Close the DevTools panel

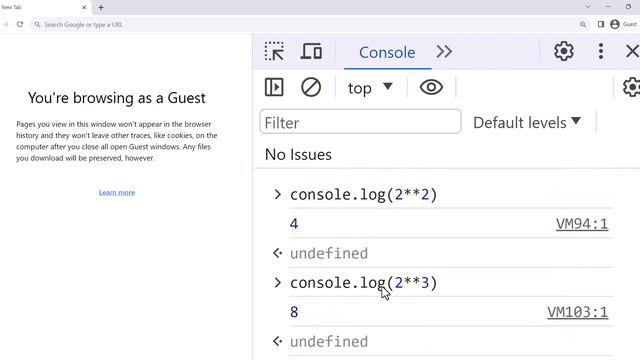[x=632, y=51]
